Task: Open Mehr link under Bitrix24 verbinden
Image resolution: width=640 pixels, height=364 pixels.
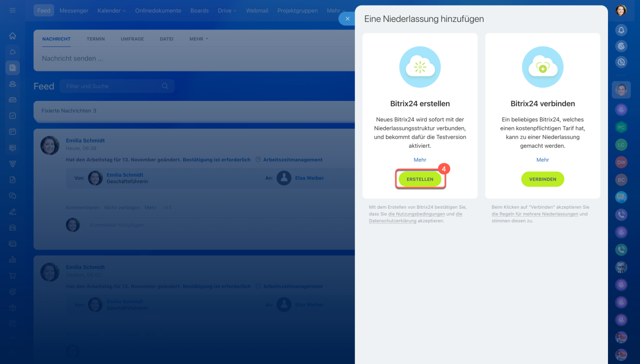Action: pyautogui.click(x=542, y=160)
